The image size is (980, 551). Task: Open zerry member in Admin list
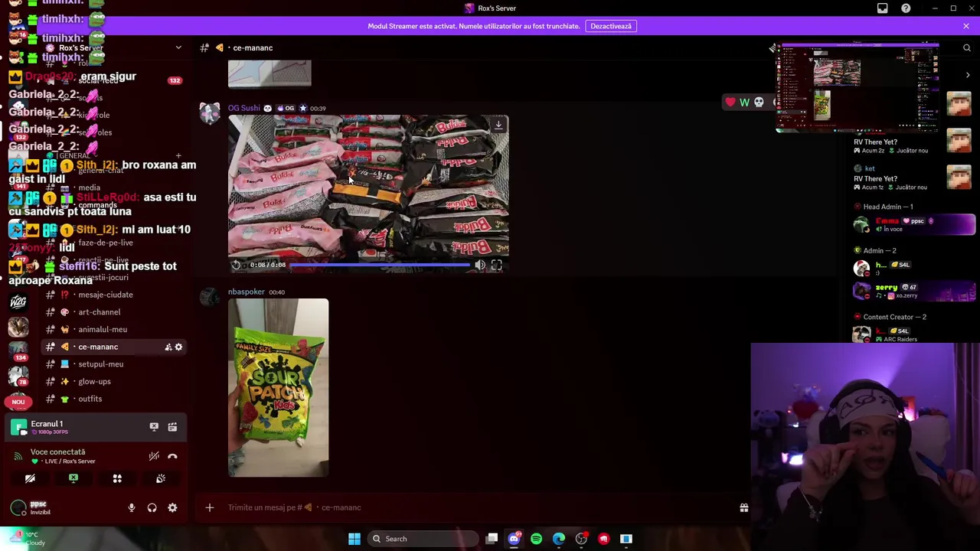coord(914,291)
